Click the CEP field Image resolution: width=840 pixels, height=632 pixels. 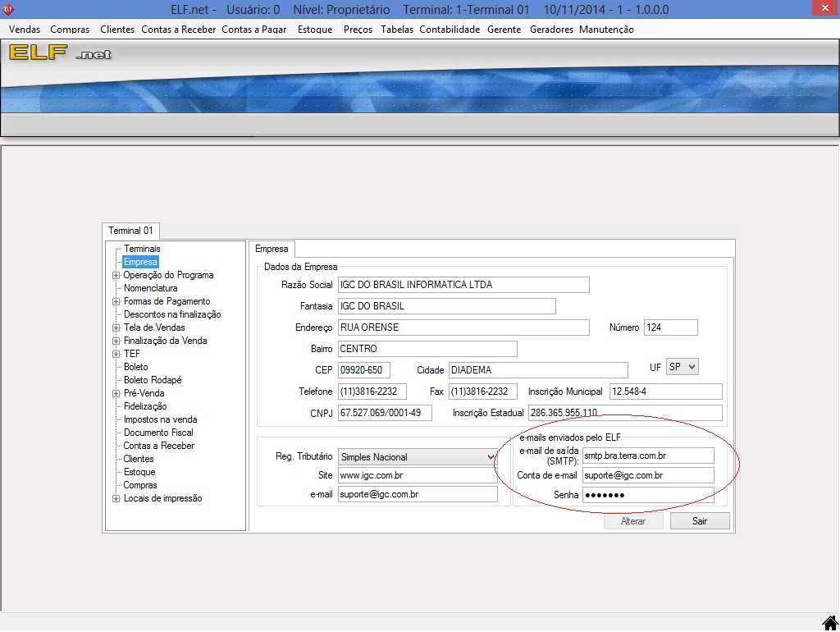coord(363,370)
